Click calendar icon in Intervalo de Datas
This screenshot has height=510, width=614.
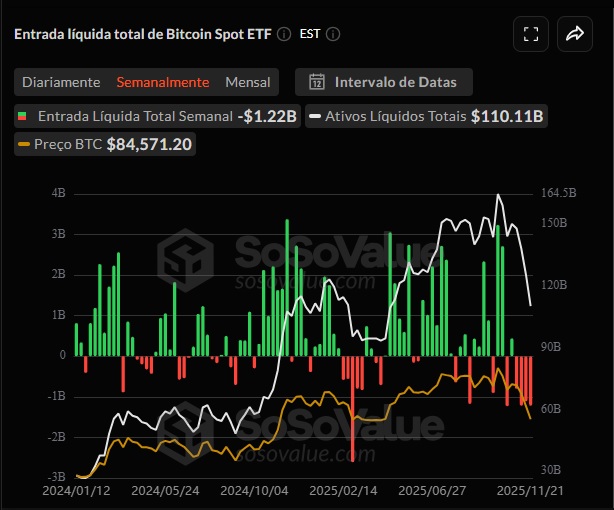(x=317, y=82)
